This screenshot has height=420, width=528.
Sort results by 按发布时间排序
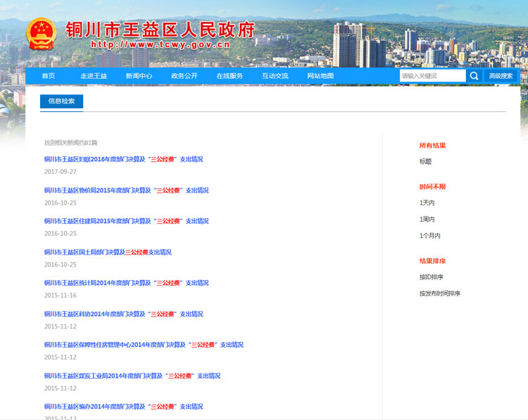point(439,294)
